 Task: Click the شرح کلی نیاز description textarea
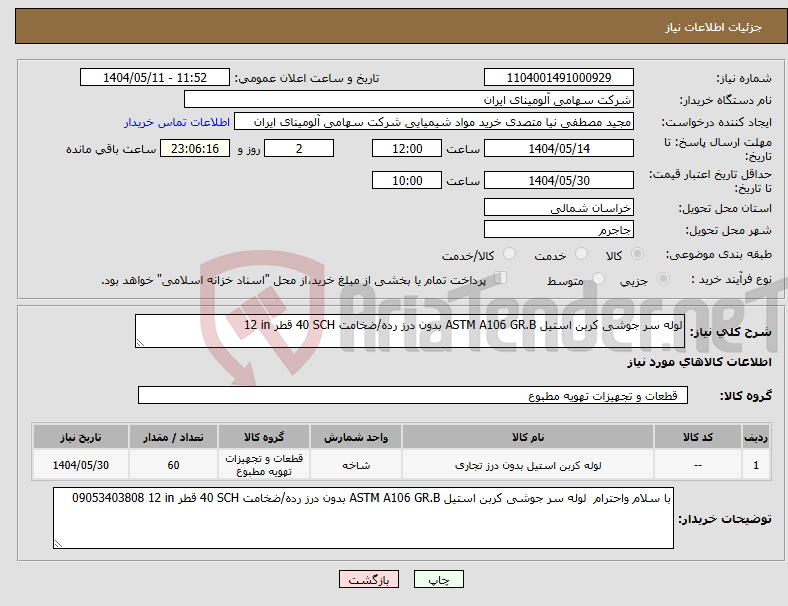tap(410, 331)
